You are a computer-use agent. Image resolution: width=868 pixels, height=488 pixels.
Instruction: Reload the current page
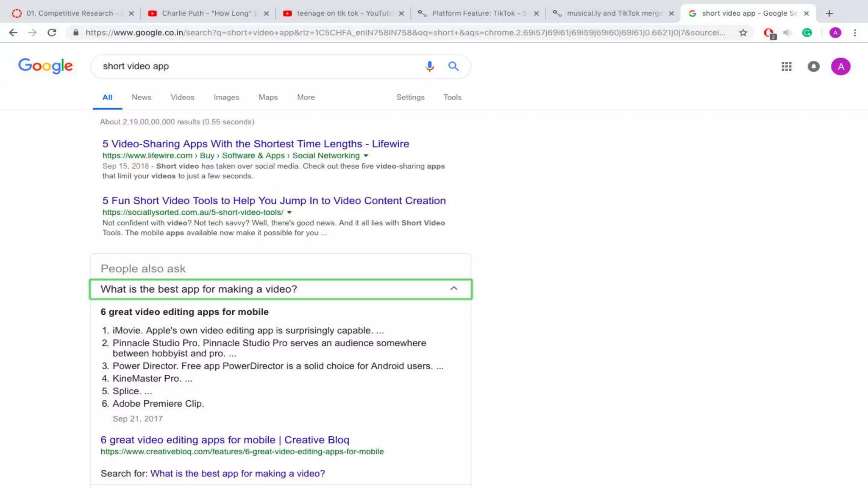point(52,33)
